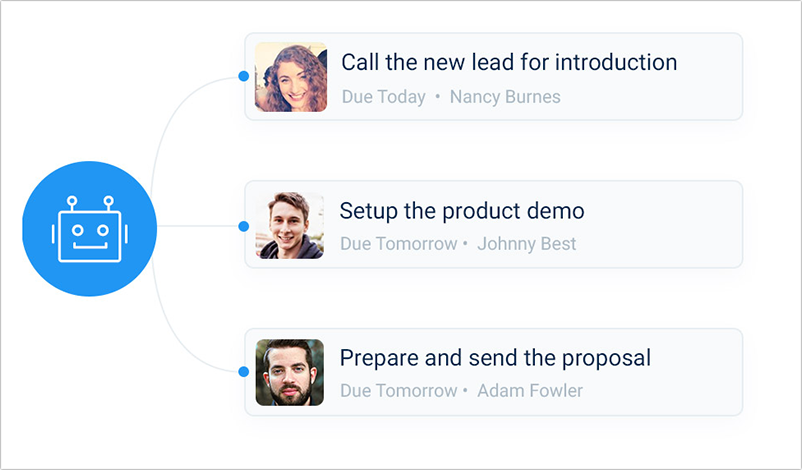Open Adam Fowler's profile photo
Image resolution: width=802 pixels, height=470 pixels.
point(290,372)
